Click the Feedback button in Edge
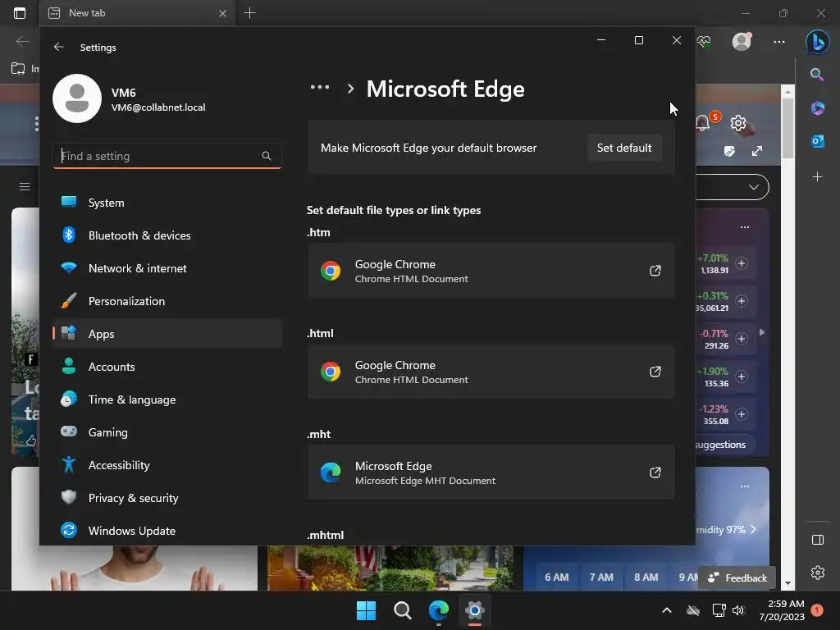The width and height of the screenshot is (840, 630). [x=737, y=578]
